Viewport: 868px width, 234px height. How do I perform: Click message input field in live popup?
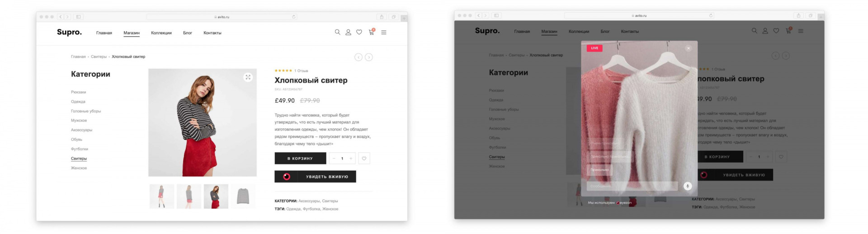(x=632, y=186)
